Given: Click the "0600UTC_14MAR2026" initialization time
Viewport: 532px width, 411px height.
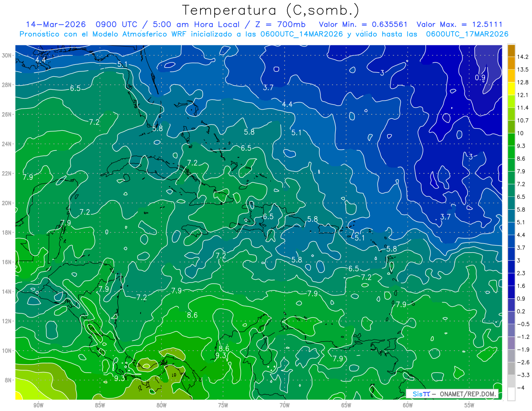Looking at the screenshot, I should (x=301, y=34).
